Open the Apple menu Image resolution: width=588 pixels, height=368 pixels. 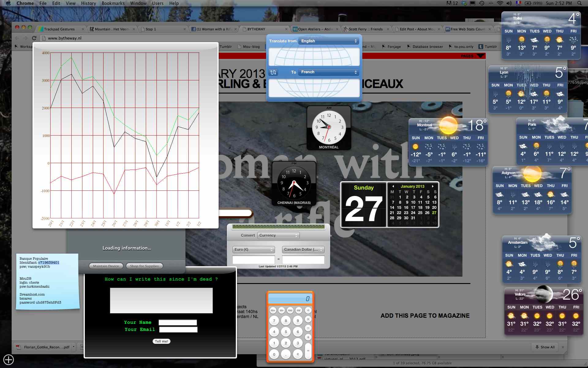8,3
